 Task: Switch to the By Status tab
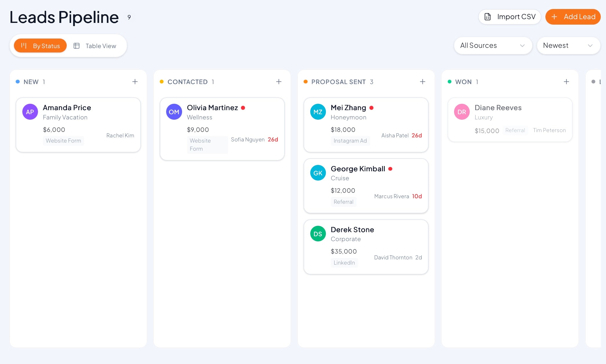(x=40, y=45)
